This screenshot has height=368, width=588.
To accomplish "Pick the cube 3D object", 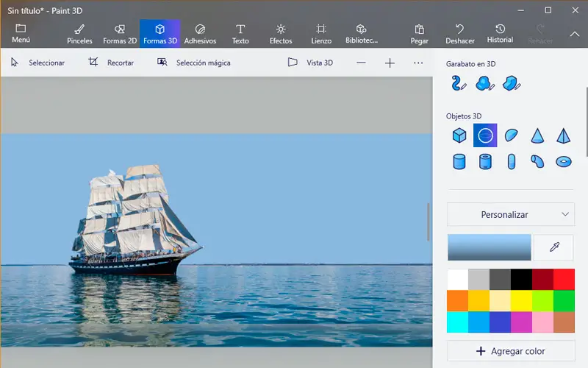I will (x=459, y=135).
